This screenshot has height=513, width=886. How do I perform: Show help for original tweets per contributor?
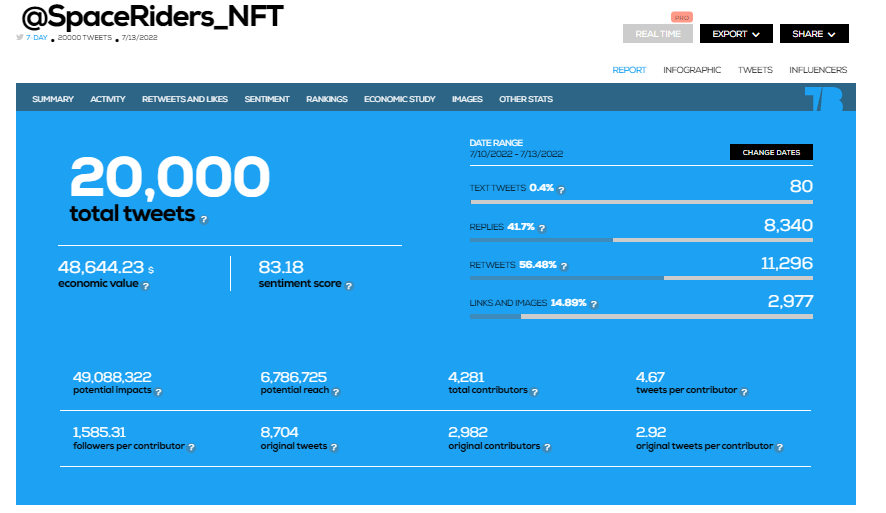(x=780, y=447)
